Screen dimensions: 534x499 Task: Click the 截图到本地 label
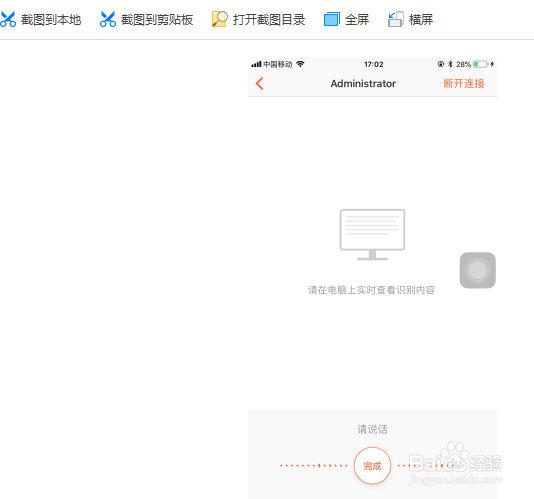pos(51,20)
